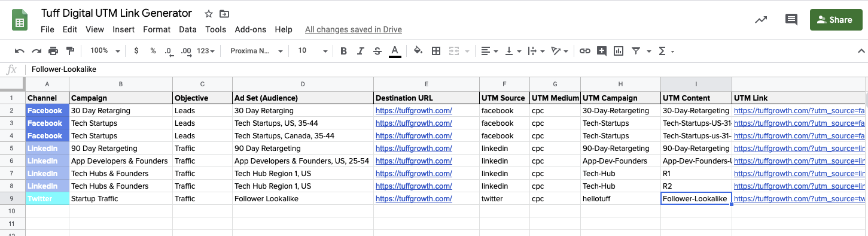868x236 pixels.
Task: Select the 'hellotuff' UTM Campaign cell
Action: tap(620, 198)
